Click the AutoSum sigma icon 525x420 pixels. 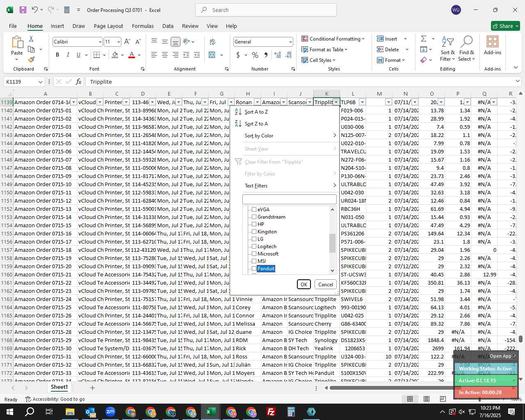click(424, 39)
